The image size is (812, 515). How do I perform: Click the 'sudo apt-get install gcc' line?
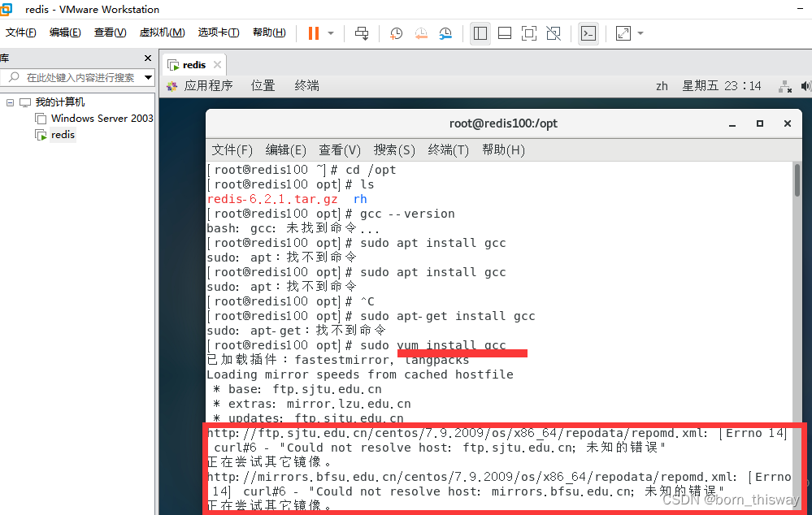[447, 316]
